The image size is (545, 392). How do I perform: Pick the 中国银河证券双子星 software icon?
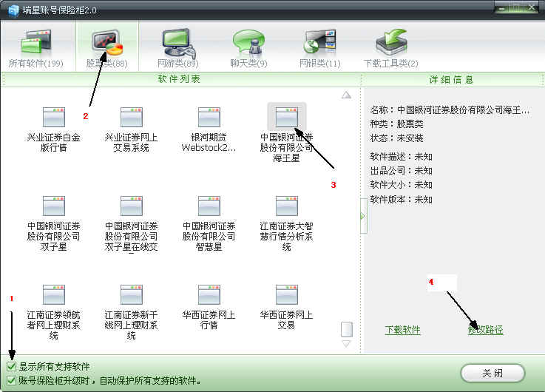[x=53, y=206]
